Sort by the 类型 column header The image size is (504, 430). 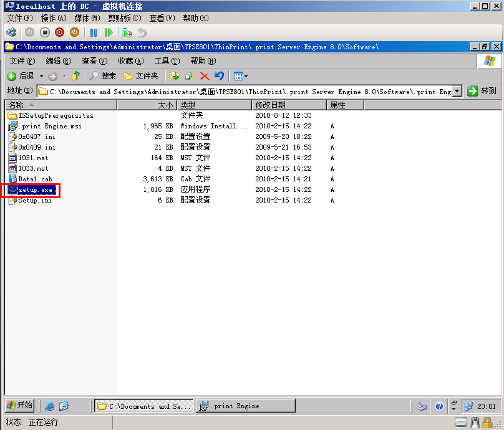pos(215,105)
